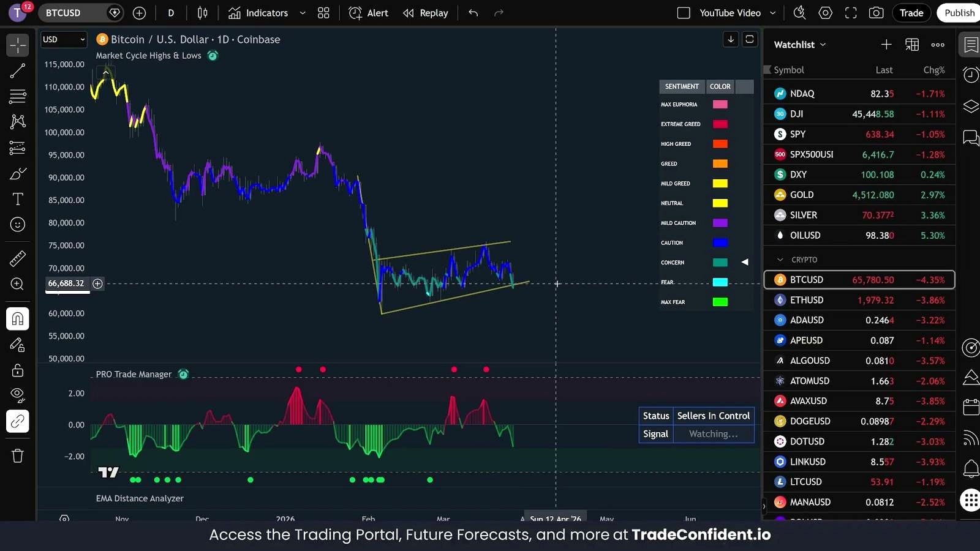The image size is (980, 551).
Task: Select the trend line drawing tool
Action: click(x=18, y=71)
